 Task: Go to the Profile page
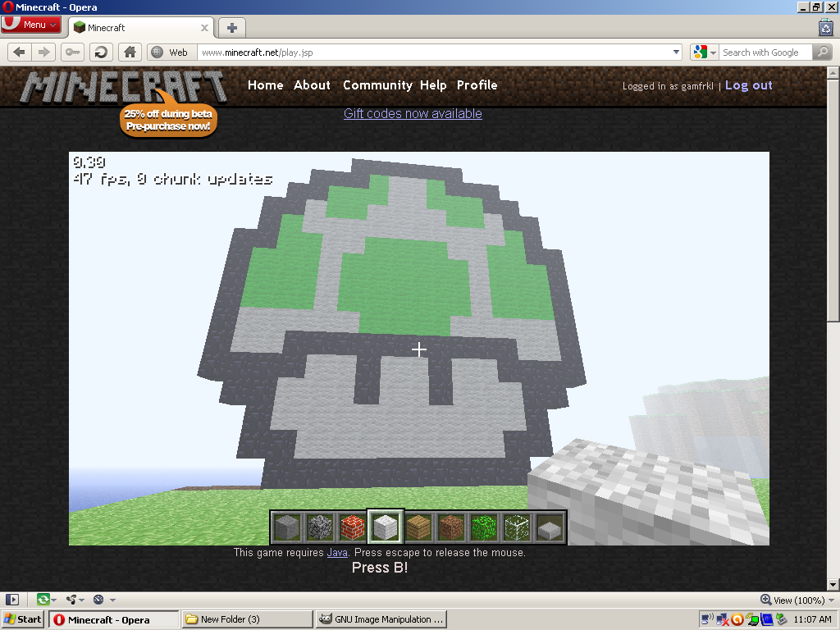477,85
